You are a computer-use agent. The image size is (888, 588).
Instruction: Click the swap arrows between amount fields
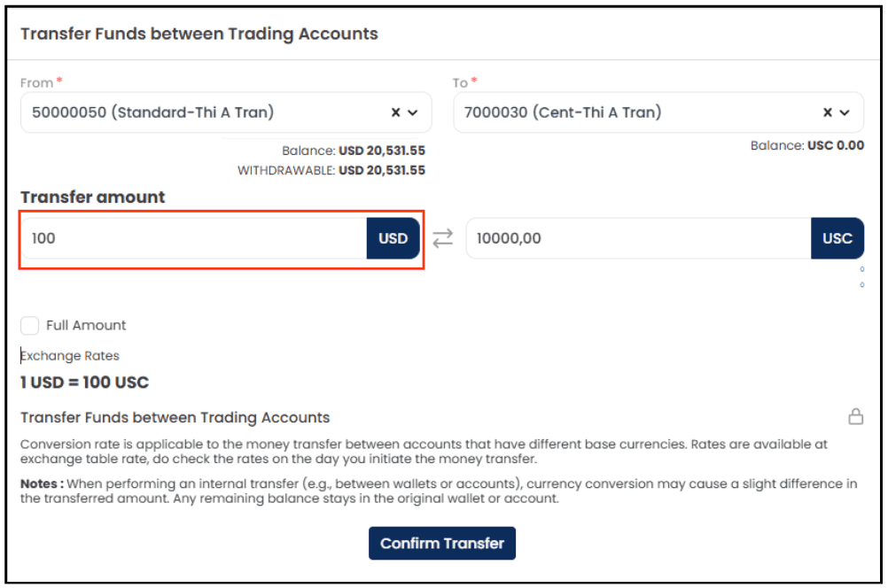[x=443, y=238]
